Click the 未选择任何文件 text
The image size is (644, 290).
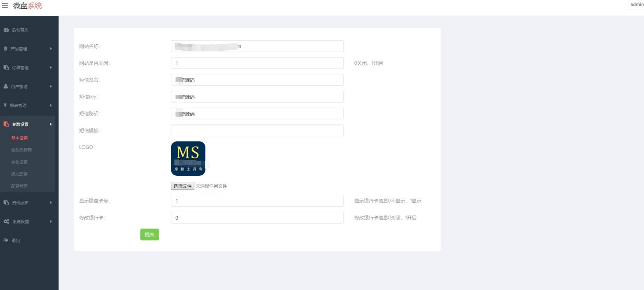(211, 186)
